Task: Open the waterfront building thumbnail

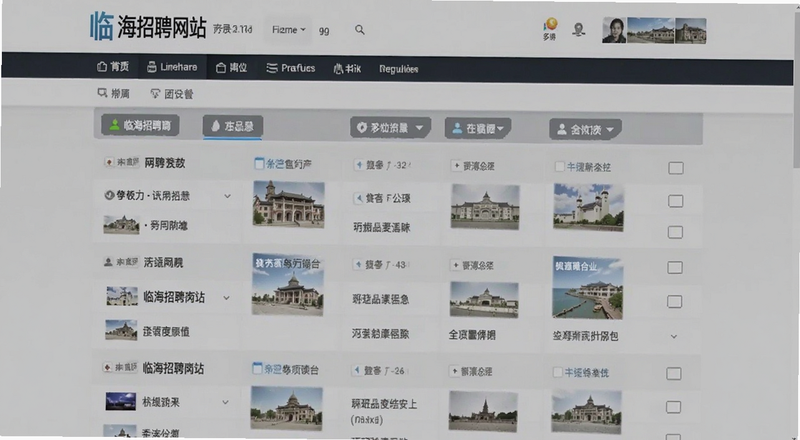Action: (x=588, y=287)
